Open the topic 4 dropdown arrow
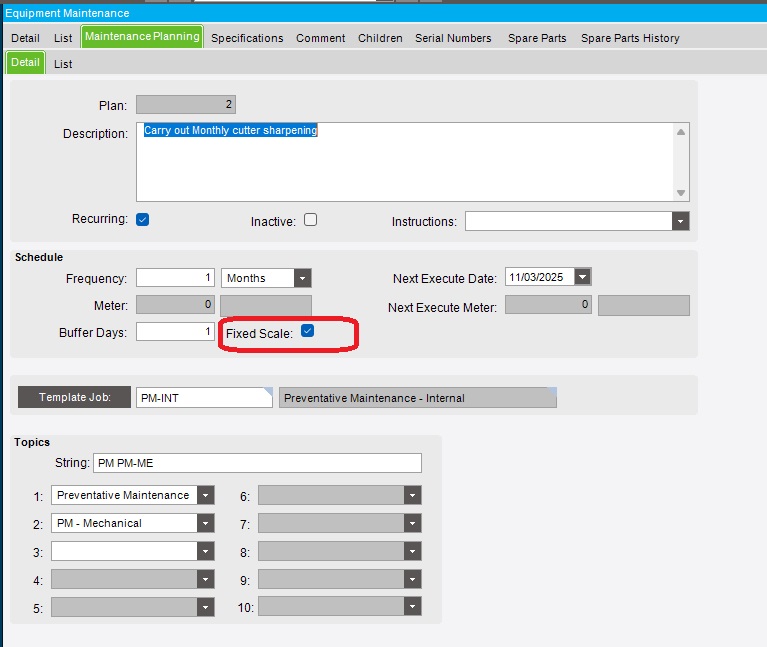 (x=206, y=580)
